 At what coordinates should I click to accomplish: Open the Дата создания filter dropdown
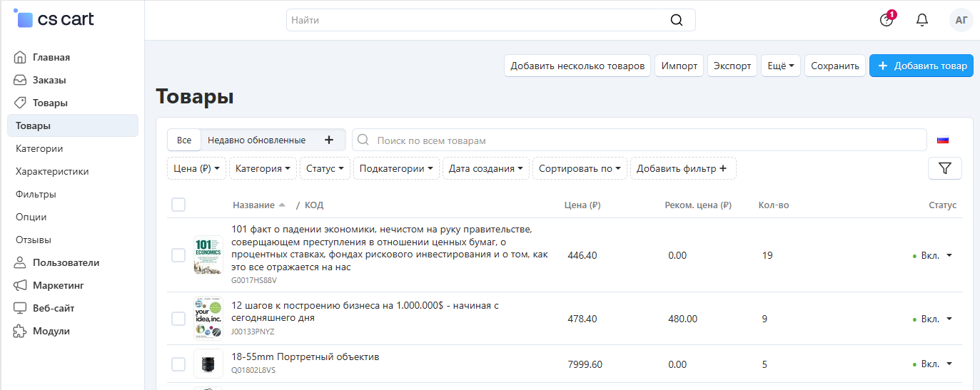(x=486, y=168)
